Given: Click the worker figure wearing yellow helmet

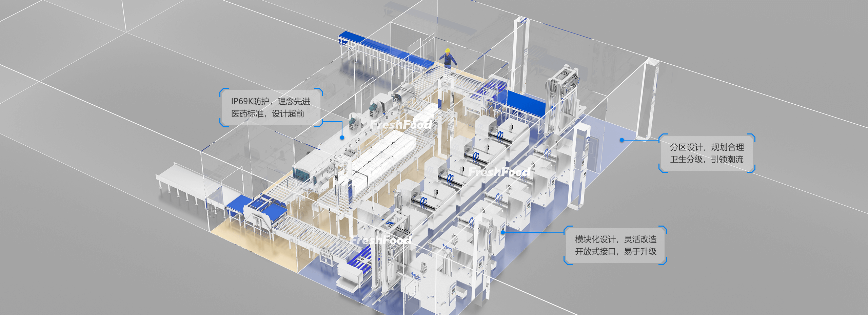Looking at the screenshot, I should click(448, 59).
